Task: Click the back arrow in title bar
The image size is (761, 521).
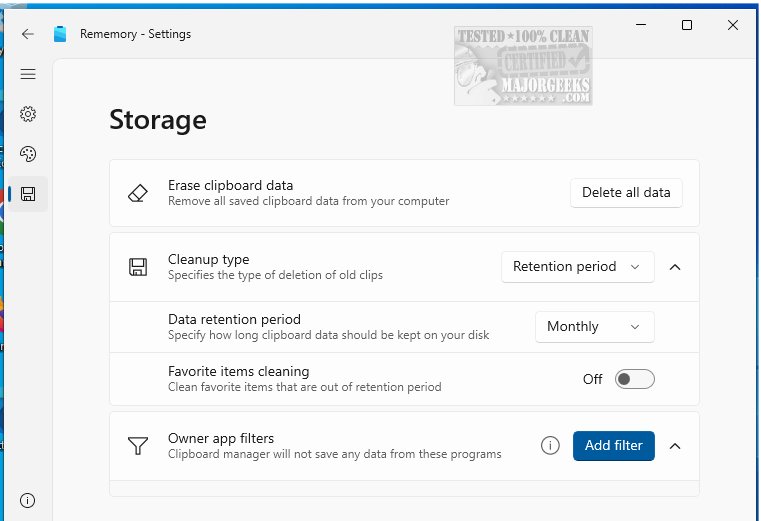Action: [28, 34]
